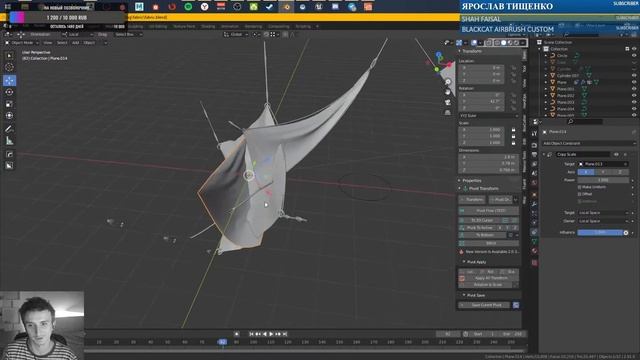Select the Annotate tool

[9, 129]
